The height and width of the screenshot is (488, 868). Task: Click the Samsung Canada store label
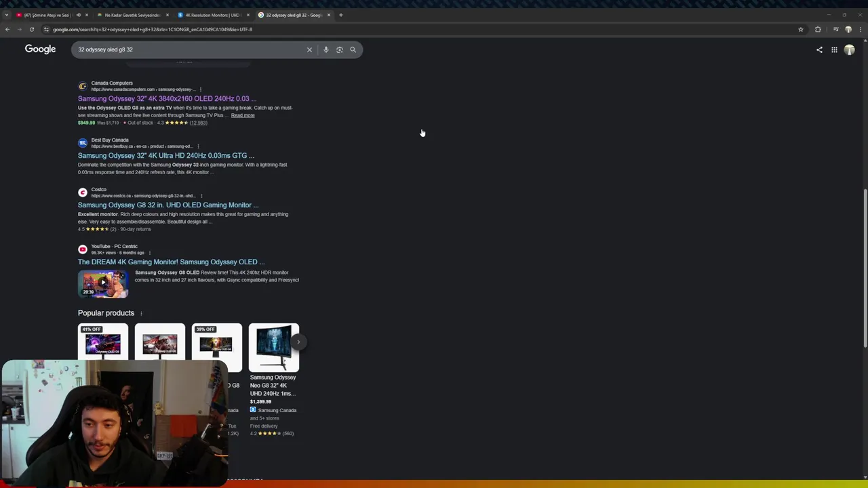(277, 410)
